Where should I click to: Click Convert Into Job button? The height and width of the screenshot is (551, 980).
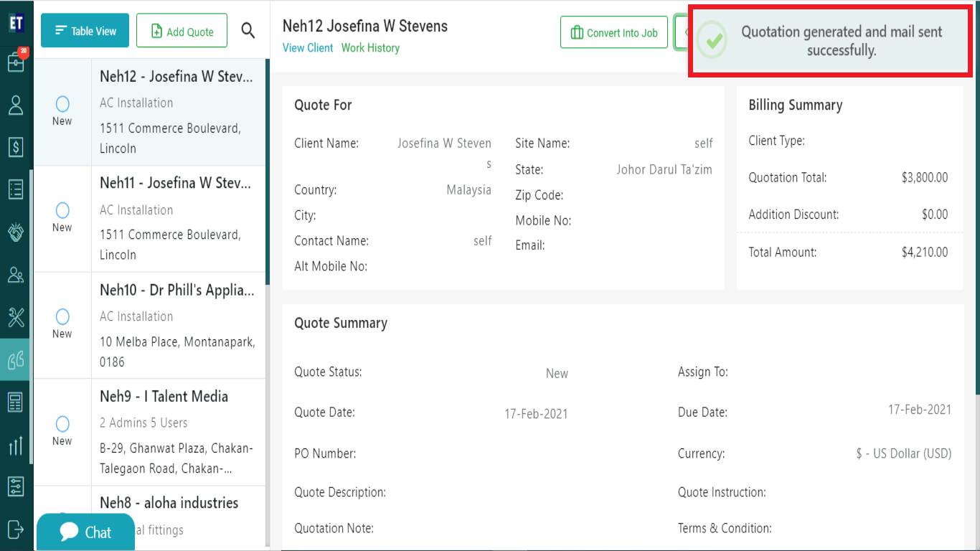(x=614, y=32)
